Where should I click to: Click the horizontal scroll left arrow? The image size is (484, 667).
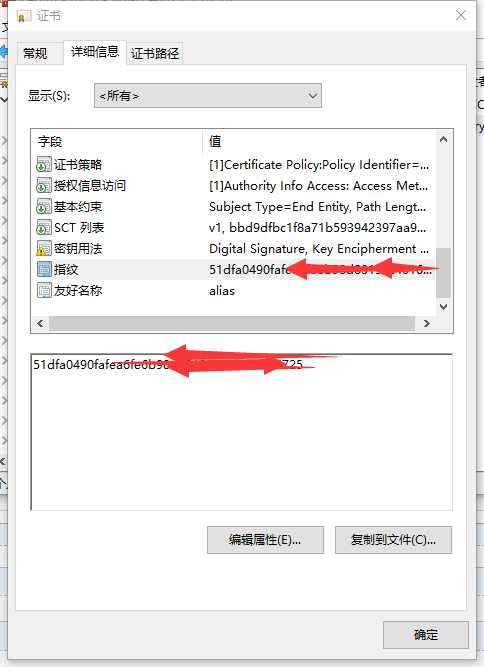[x=40, y=324]
